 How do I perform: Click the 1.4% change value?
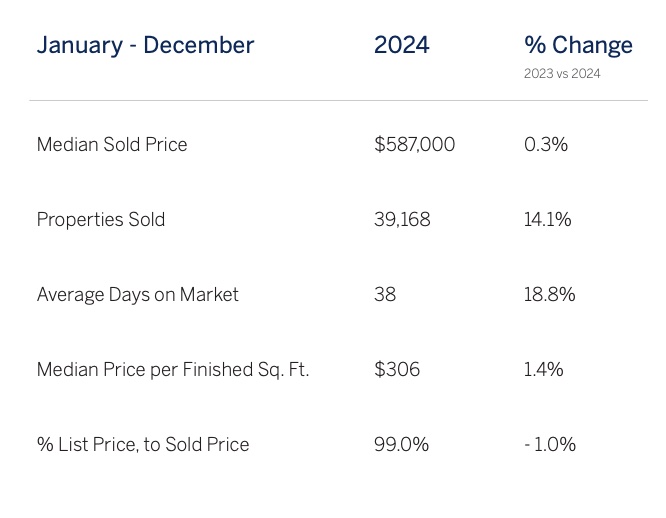tap(544, 370)
